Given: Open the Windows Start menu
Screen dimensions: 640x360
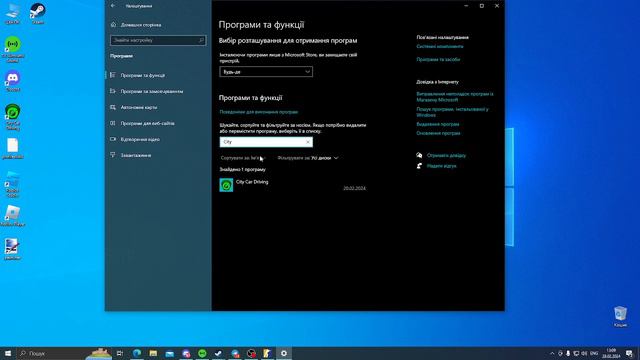Looking at the screenshot, I should coord(8,353).
